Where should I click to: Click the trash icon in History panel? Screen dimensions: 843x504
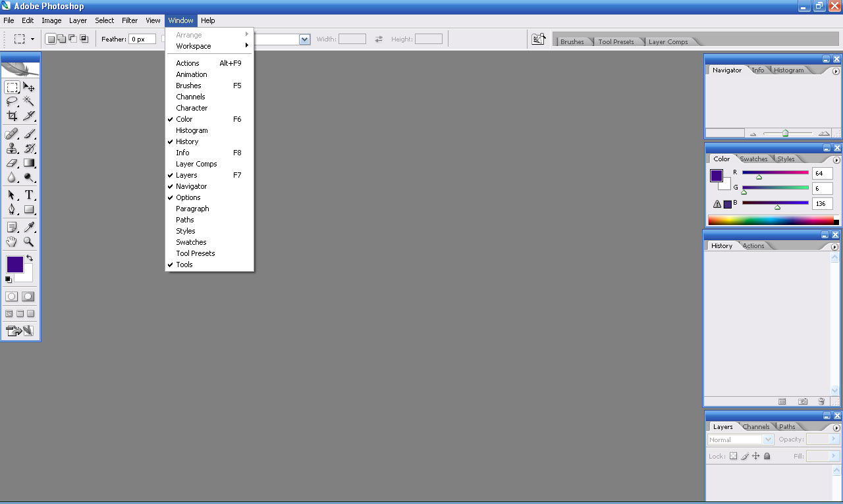pyautogui.click(x=821, y=401)
